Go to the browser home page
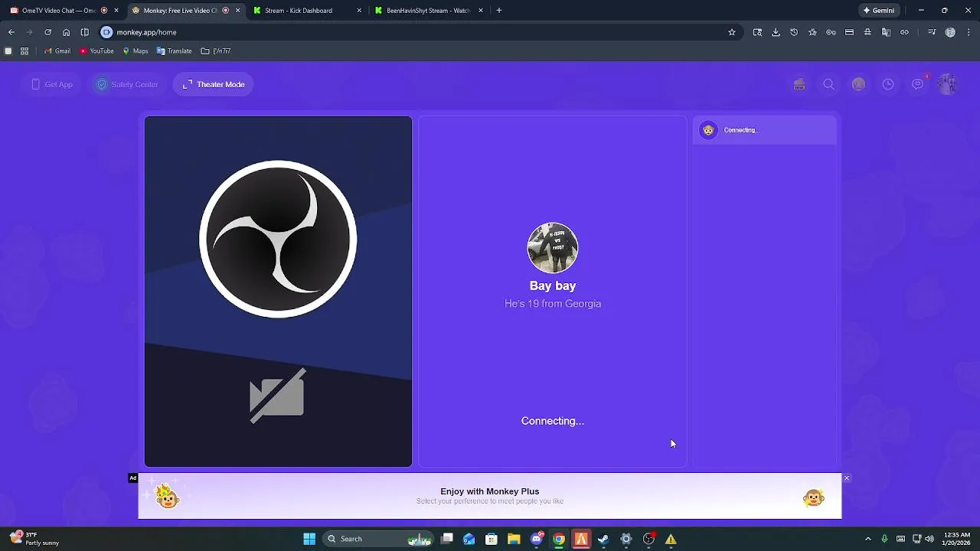This screenshot has width=980, height=551. click(67, 32)
